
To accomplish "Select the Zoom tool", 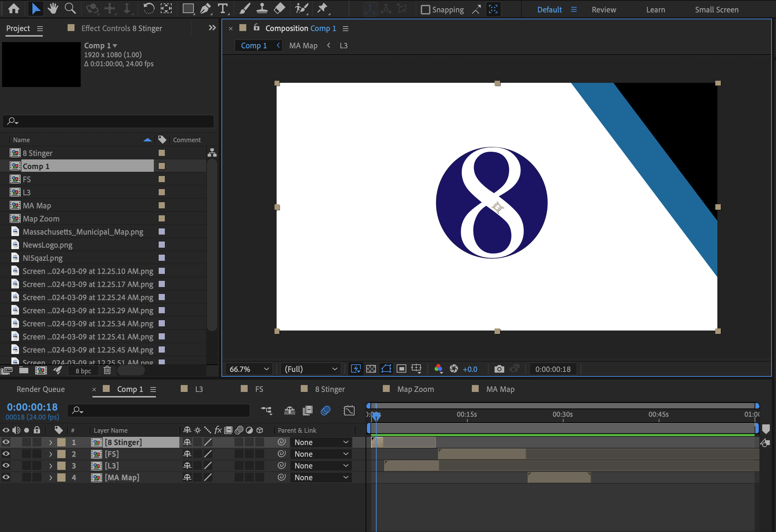I will tap(70, 9).
